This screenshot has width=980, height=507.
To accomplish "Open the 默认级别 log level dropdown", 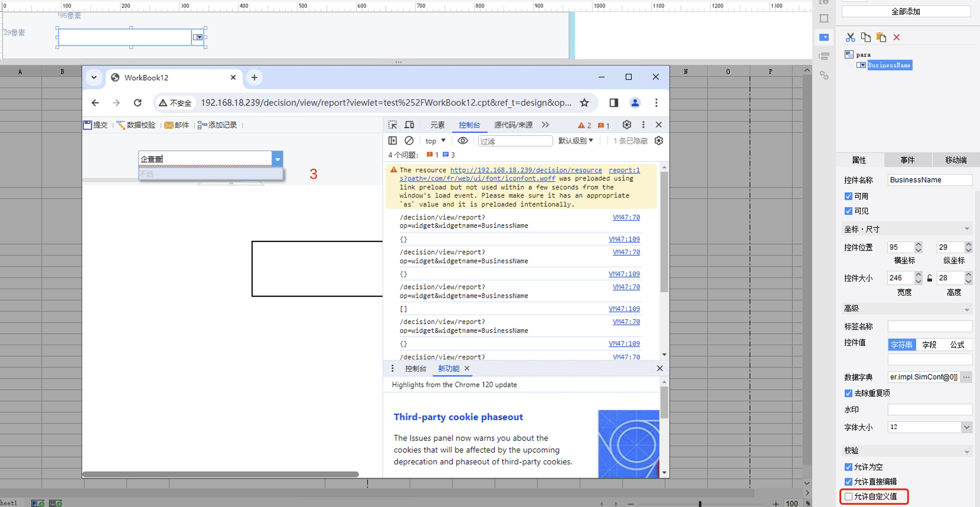I will click(x=576, y=141).
